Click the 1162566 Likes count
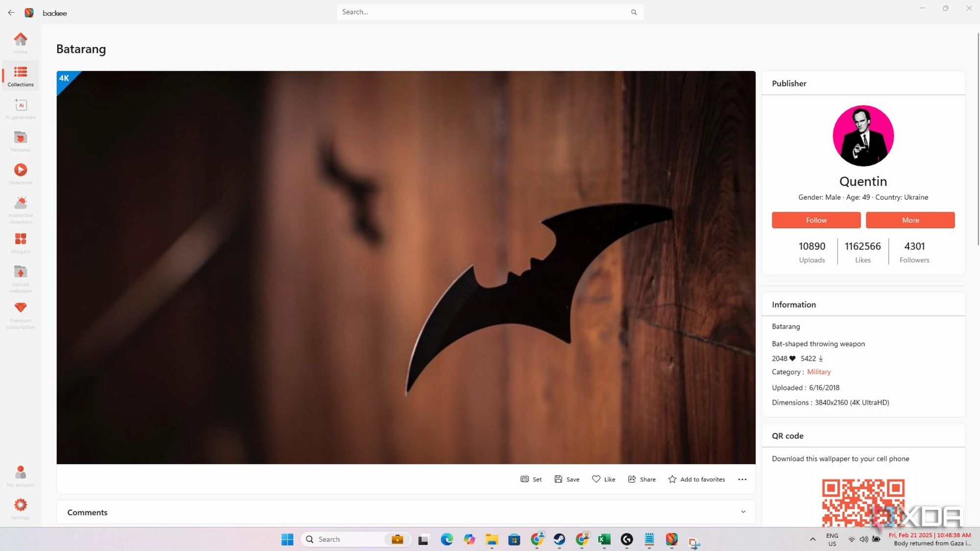980x551 pixels. [x=862, y=252]
